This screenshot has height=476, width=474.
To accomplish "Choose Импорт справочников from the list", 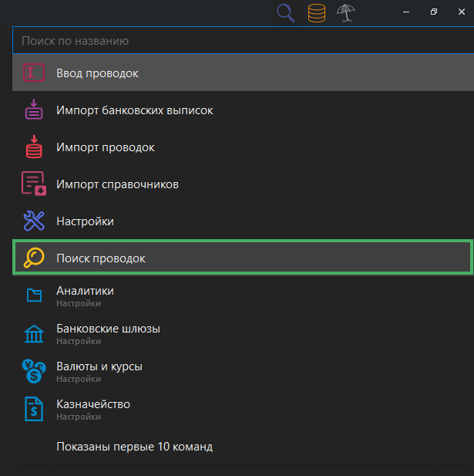I will (117, 184).
